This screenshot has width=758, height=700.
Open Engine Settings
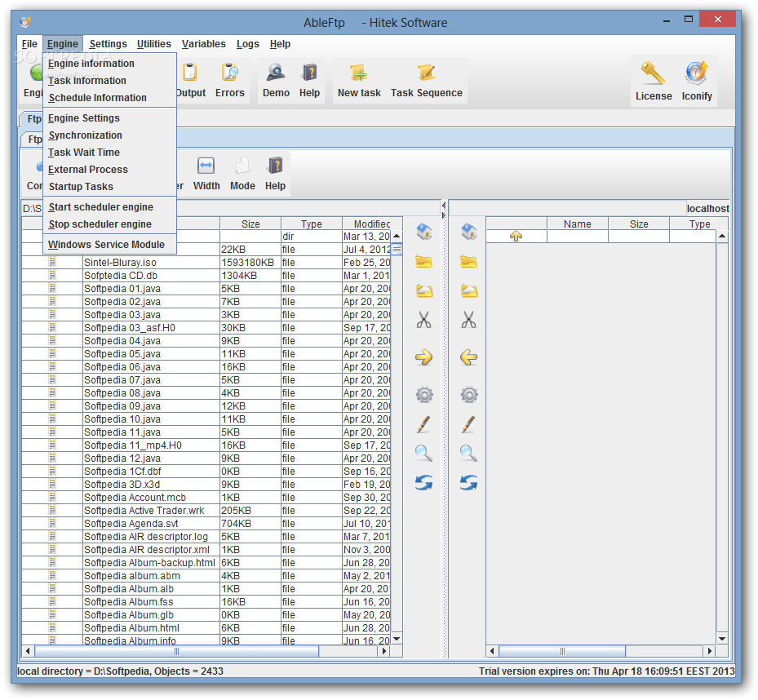click(x=109, y=118)
